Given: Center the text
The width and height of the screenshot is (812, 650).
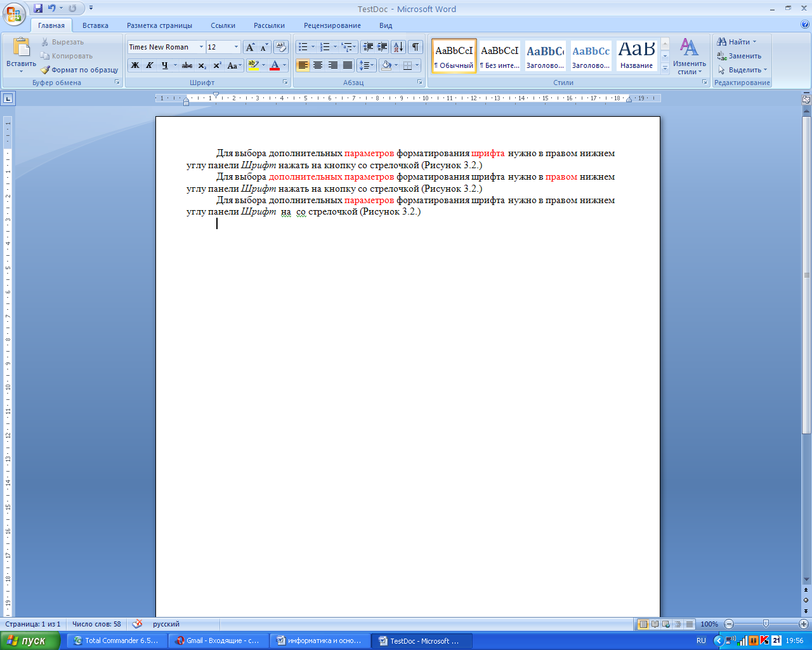Looking at the screenshot, I should tap(318, 65).
